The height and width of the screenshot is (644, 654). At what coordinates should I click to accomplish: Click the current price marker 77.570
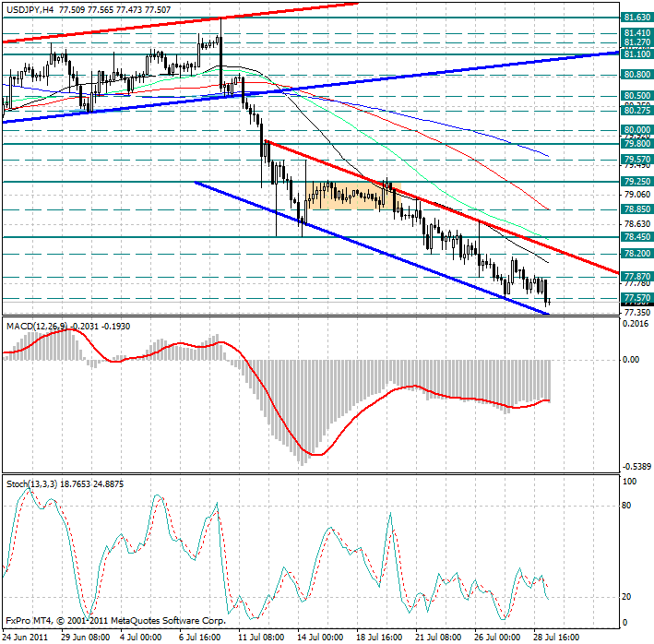pos(636,298)
